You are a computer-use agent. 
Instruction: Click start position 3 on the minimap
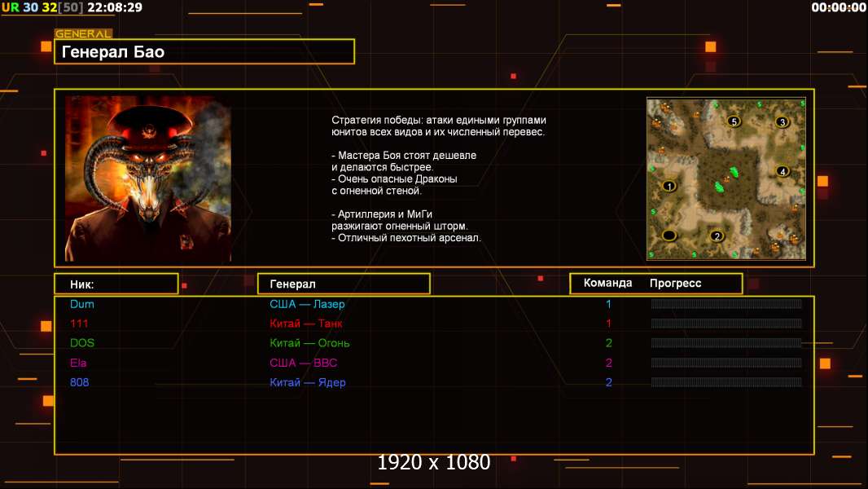pos(782,121)
